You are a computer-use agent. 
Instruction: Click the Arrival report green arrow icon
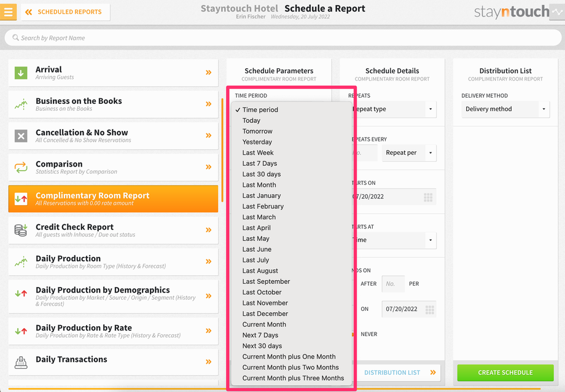click(21, 73)
